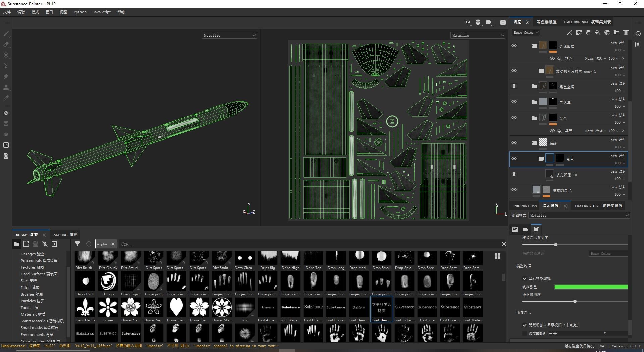644x352 pixels.
Task: Open the 视图模式 Metallic dropdown
Action: [579, 215]
